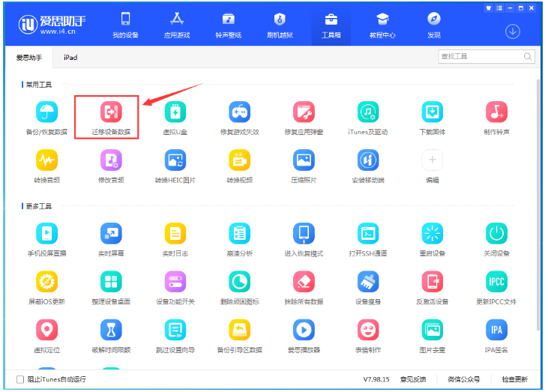Click the vertical scrollbar in tools list
The height and width of the screenshot is (392, 548).
tap(538, 205)
